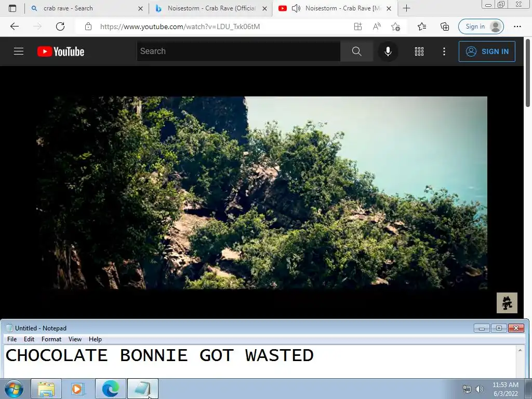Open the YouTube apps grid
Image resolution: width=532 pixels, height=399 pixels.
pos(419,51)
